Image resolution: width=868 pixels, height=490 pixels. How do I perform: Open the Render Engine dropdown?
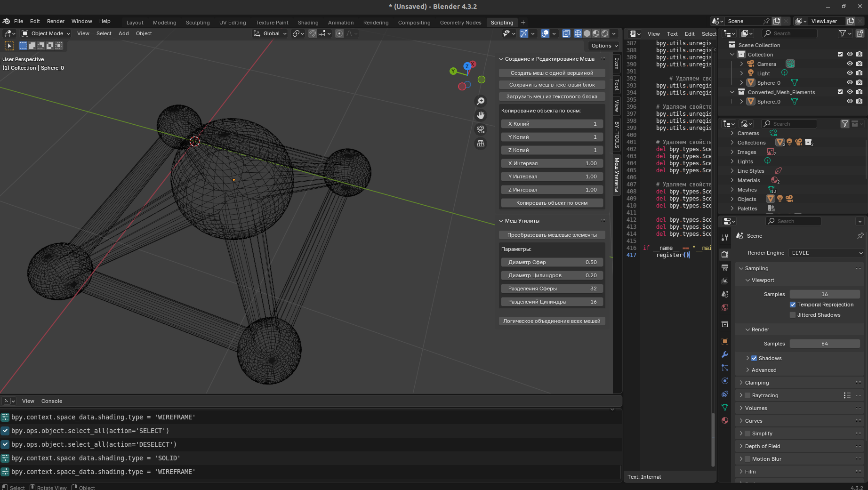tap(827, 253)
